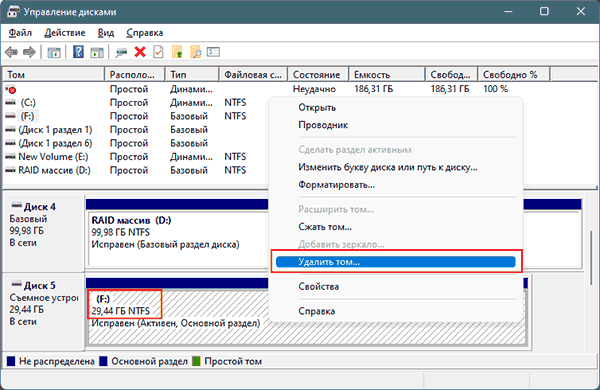Click the red X delete toolbar icon
This screenshot has width=600, height=390.
coord(140,52)
